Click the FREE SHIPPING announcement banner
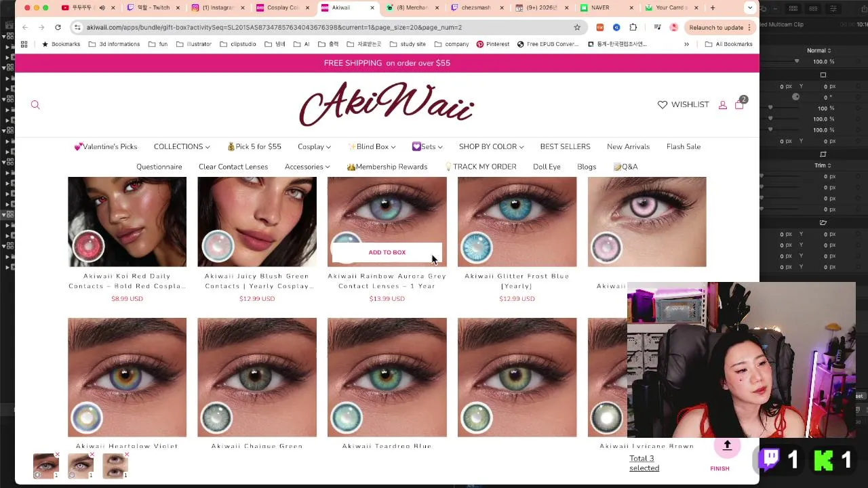This screenshot has height=488, width=868. tap(387, 63)
